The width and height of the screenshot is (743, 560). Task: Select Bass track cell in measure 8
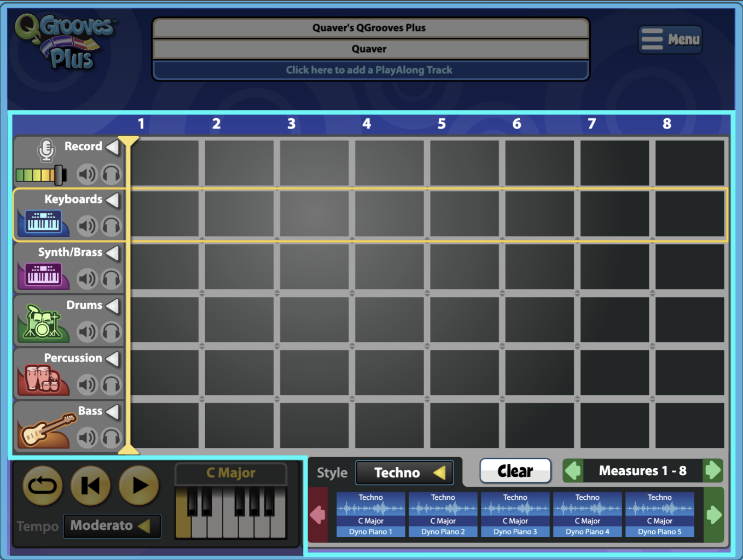tap(690, 425)
